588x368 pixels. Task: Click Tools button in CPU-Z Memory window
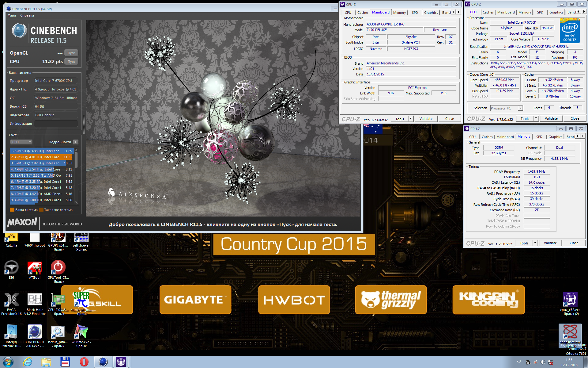[x=524, y=243]
